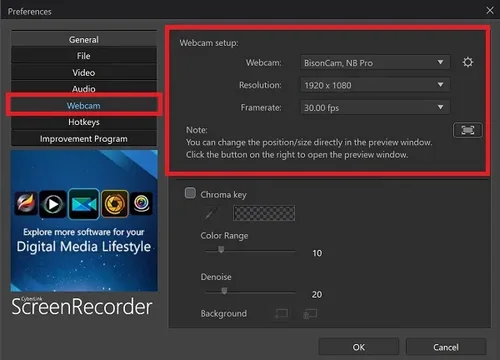Click the Denoise value 20
Viewport: 500px width, 360px height.
click(x=317, y=294)
